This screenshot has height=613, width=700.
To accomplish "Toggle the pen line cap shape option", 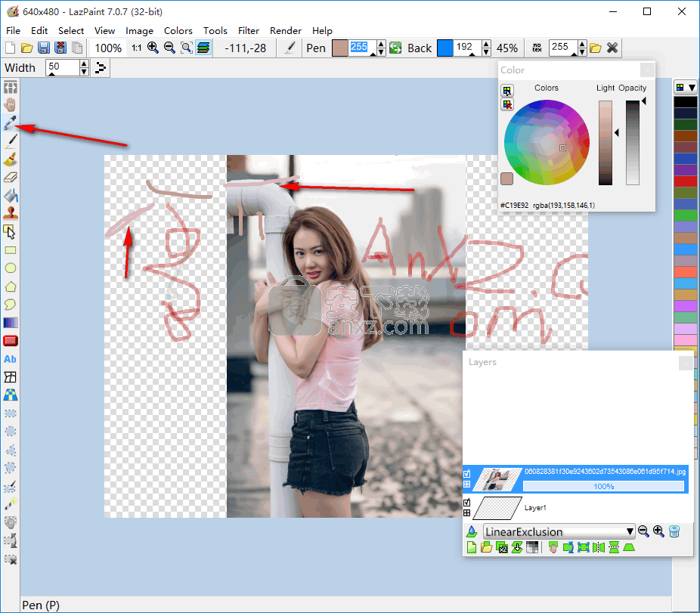I will coord(101,68).
